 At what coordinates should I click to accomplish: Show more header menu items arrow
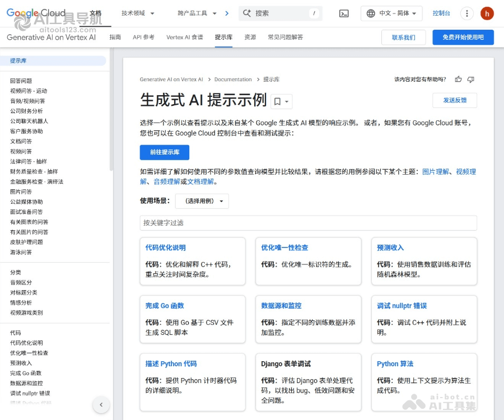coord(227,13)
